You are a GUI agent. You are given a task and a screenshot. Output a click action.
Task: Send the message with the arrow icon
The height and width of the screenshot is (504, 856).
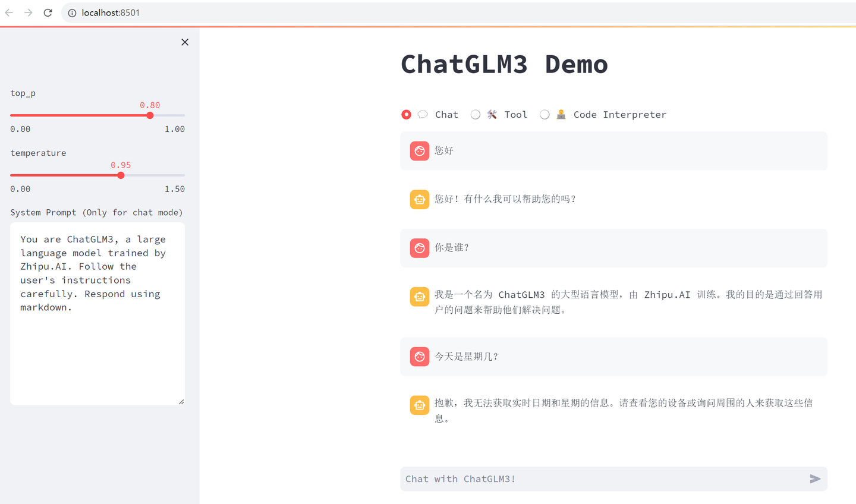815,479
